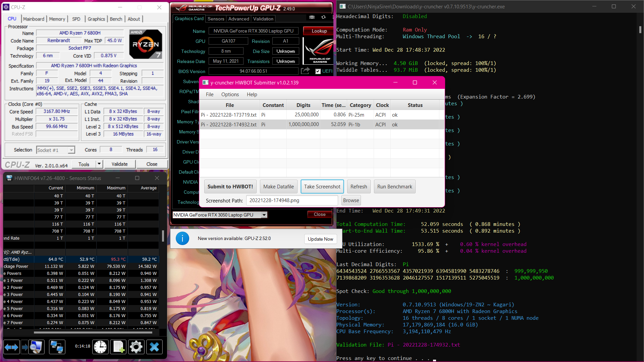Toggle the UEFI checkbox in GPU-Z

tap(318, 71)
